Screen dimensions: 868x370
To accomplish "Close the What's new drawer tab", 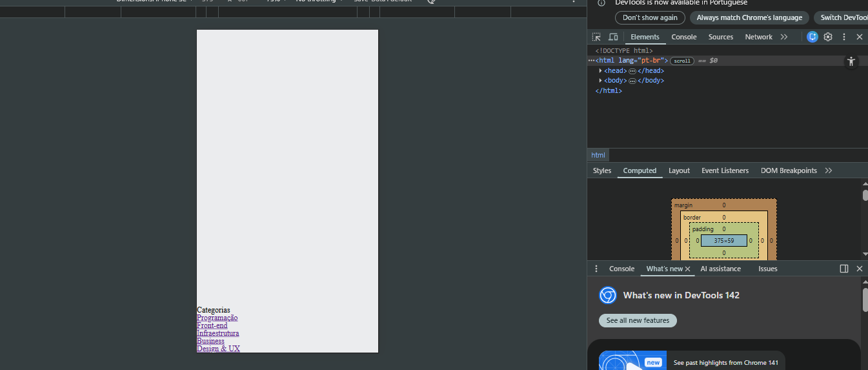I will click(688, 269).
